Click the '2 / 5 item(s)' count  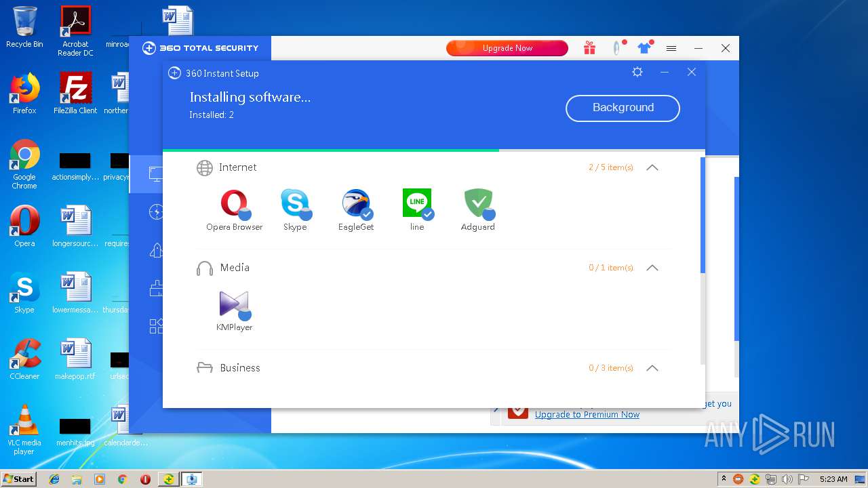click(611, 167)
